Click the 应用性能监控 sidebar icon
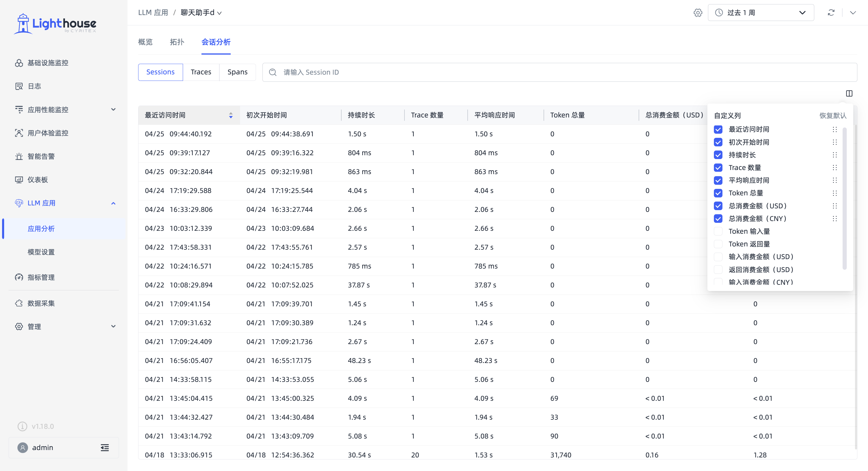This screenshot has height=471, width=868. coord(19,109)
